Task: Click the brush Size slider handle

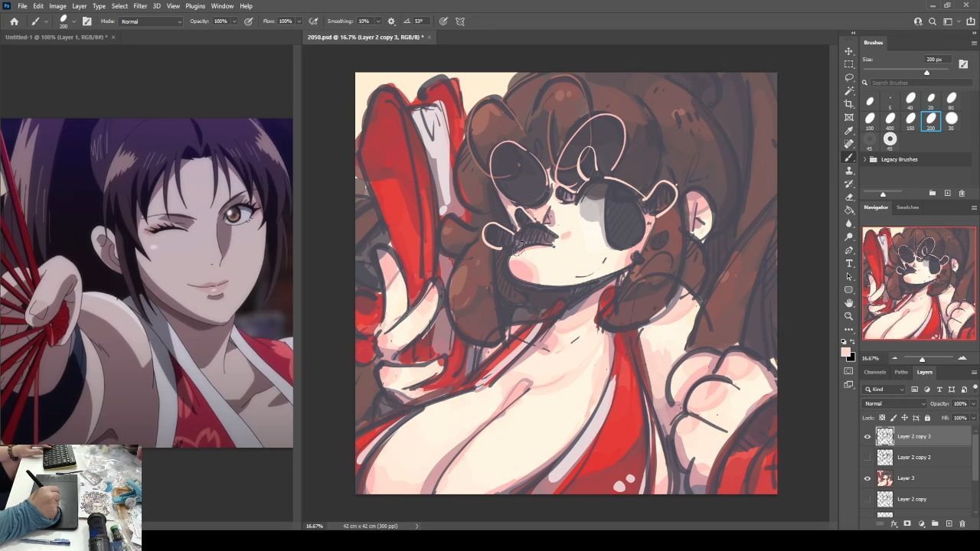Action: [926, 73]
